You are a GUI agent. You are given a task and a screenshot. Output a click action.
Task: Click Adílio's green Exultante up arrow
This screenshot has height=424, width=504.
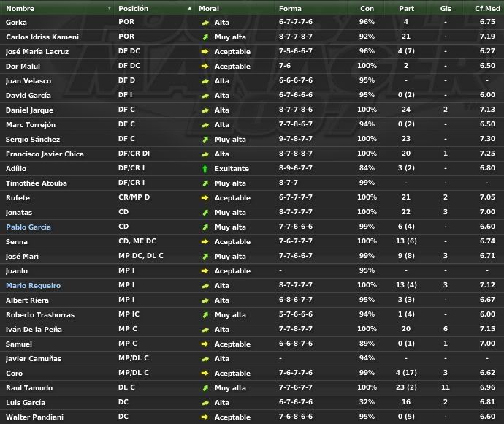[205, 169]
